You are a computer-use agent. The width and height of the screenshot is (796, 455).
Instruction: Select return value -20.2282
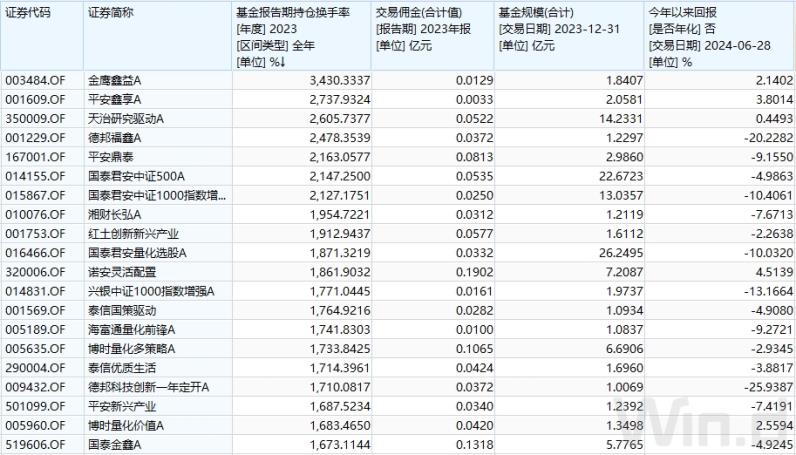pos(768,138)
